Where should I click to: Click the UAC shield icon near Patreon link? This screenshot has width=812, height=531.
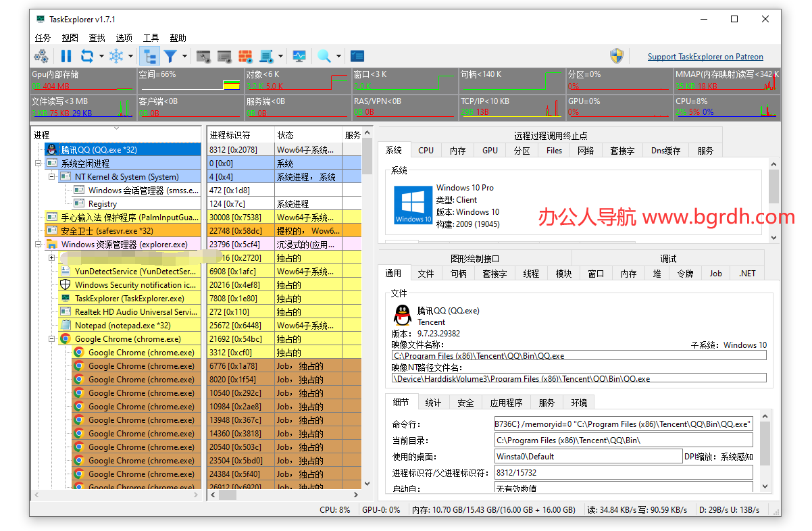pyautogui.click(x=617, y=56)
